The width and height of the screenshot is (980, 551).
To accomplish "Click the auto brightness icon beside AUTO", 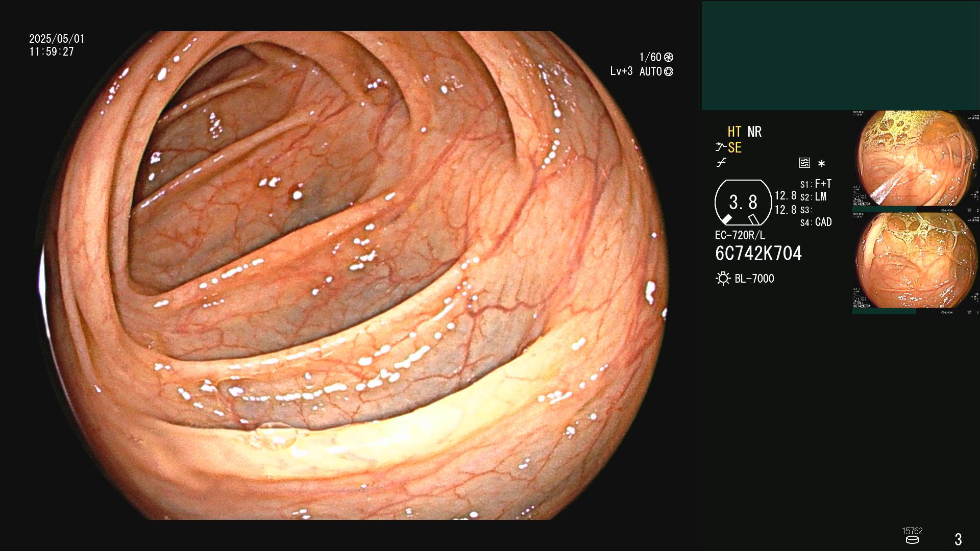I will [x=669, y=71].
